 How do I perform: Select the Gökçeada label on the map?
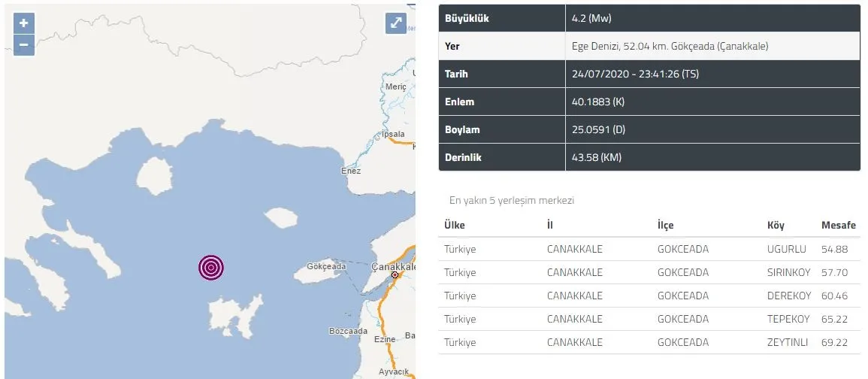pyautogui.click(x=326, y=267)
